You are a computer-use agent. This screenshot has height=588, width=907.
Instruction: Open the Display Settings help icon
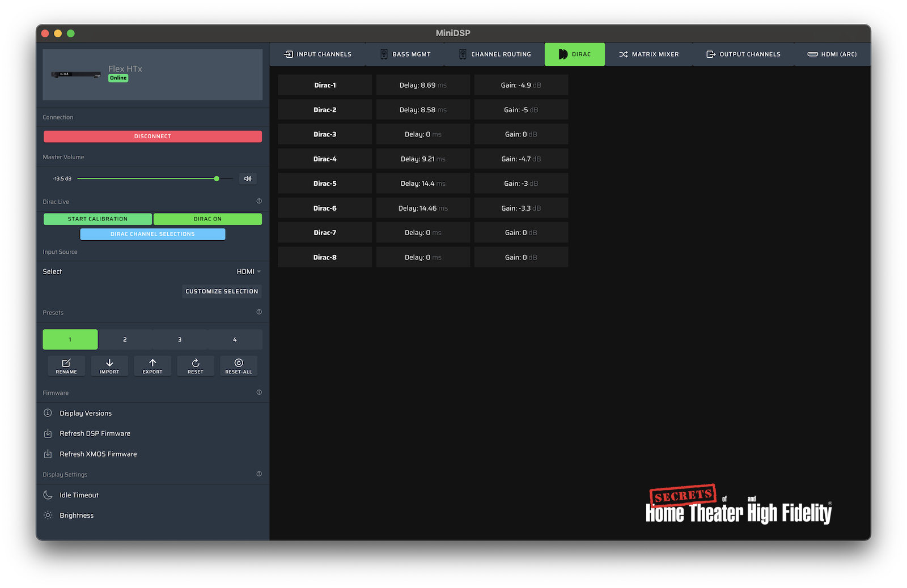click(259, 474)
